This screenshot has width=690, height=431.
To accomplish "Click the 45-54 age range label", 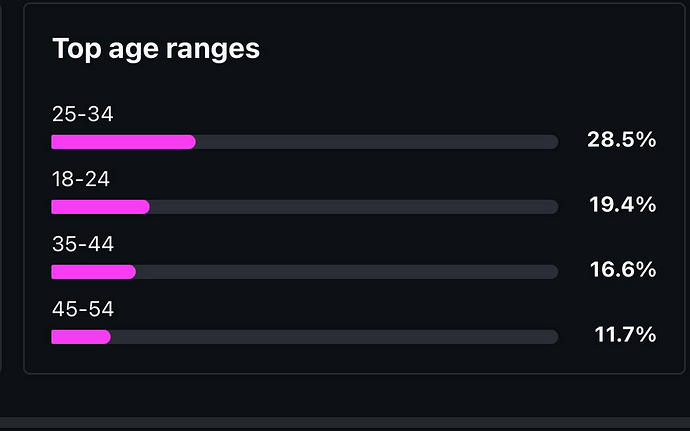I will pos(83,310).
